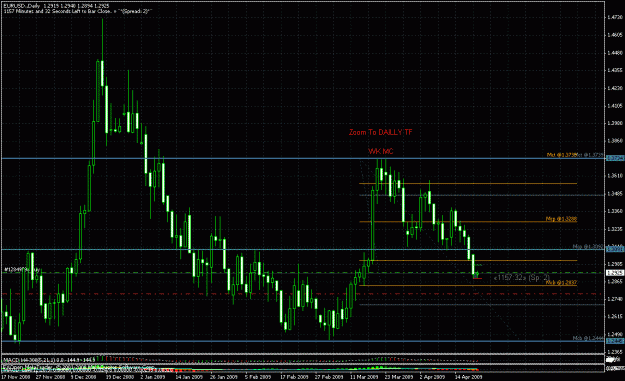The height and width of the screenshot is (381, 625).
Task: Click the 1.4480 price scale value
Action: tap(615, 53)
